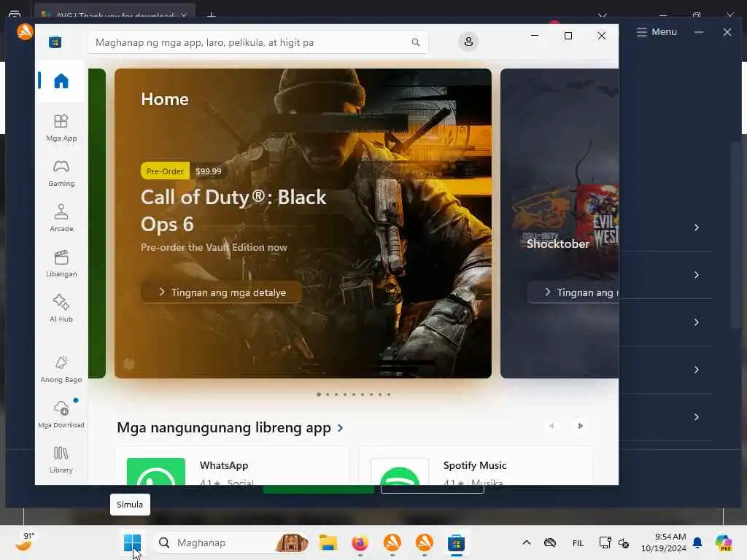Viewport: 747px width, 560px height.
Task: Open the WhatsApp app card
Action: (232, 466)
